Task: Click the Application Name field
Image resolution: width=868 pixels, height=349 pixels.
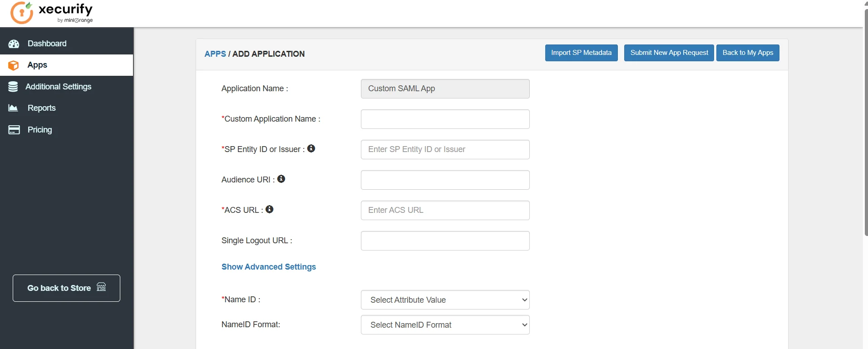Action: click(x=445, y=88)
